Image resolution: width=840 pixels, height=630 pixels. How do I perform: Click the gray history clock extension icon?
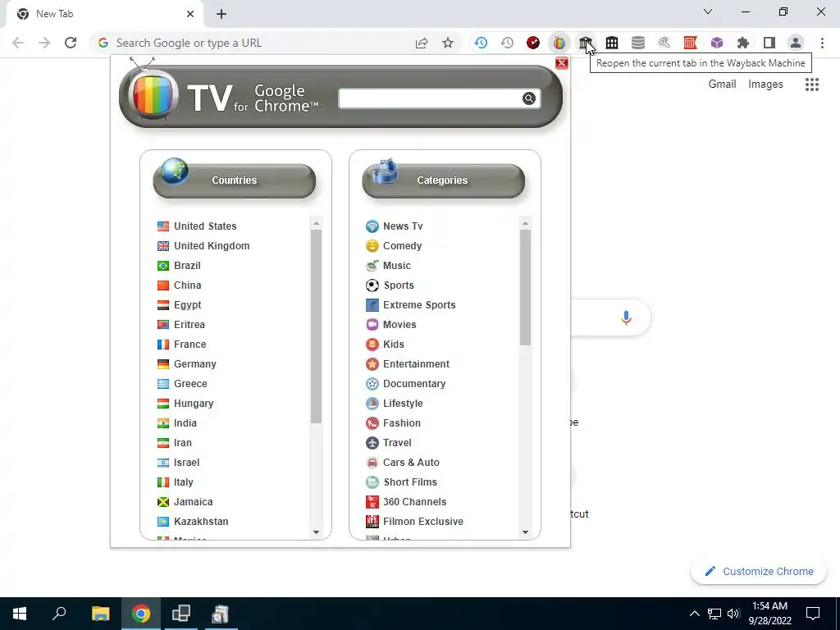507,43
